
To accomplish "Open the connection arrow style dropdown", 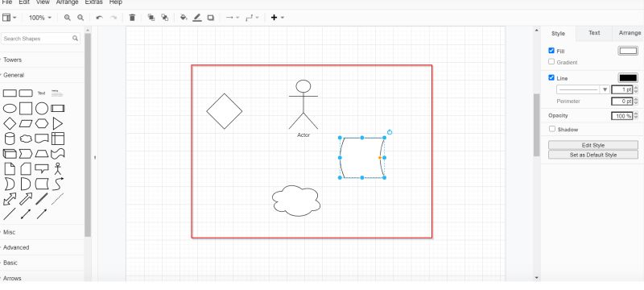I will (x=233, y=18).
